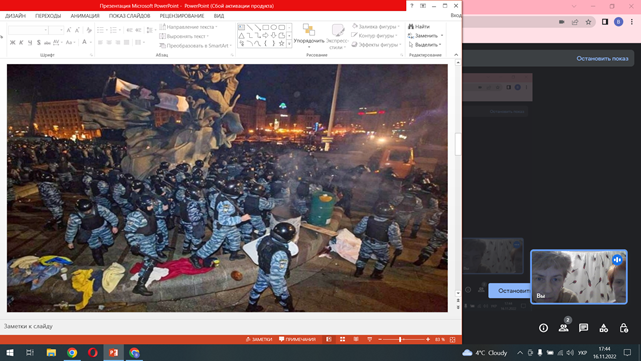
Task: Toggle italic (К) formatting
Action: pyautogui.click(x=21, y=42)
